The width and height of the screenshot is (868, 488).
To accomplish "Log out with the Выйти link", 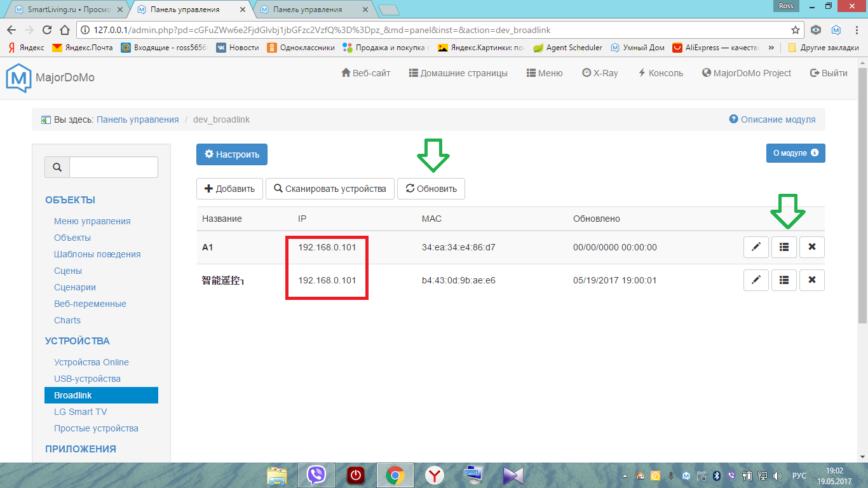I will (x=829, y=73).
